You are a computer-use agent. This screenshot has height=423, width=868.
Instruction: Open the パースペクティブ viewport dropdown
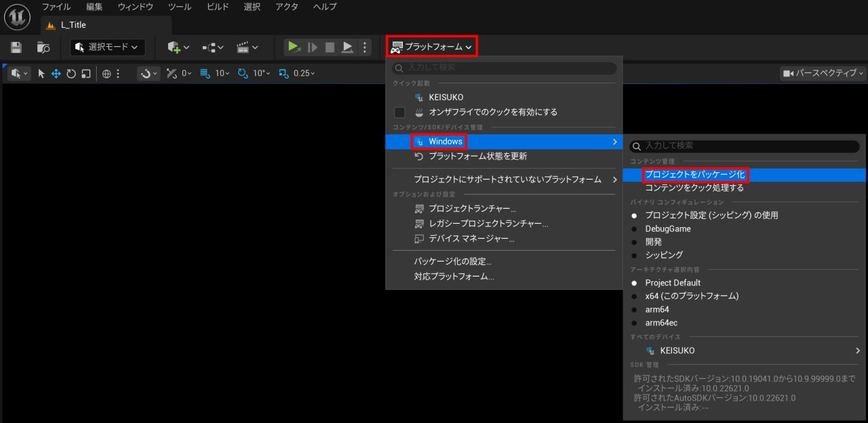click(823, 73)
